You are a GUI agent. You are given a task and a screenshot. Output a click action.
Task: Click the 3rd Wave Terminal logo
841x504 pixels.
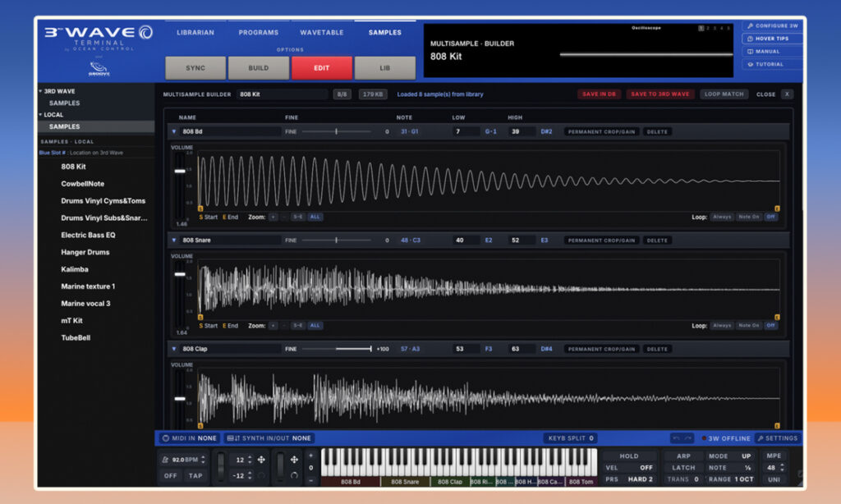[x=99, y=38]
